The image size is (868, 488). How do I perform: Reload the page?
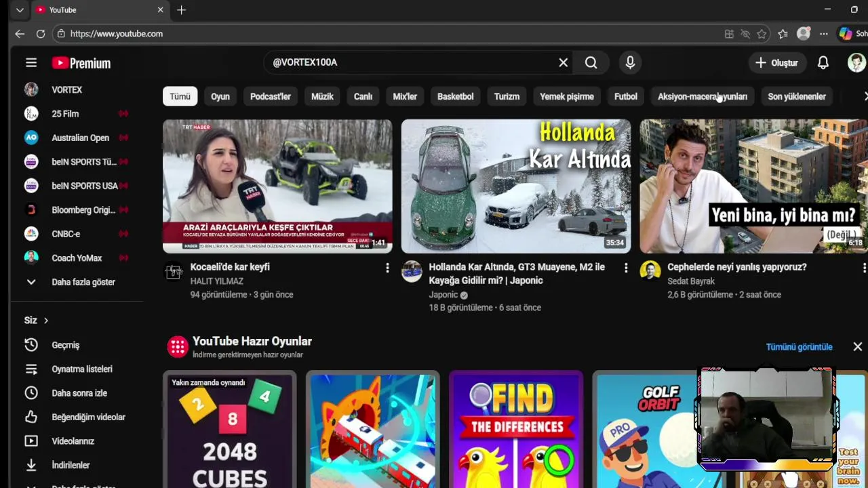coord(41,33)
